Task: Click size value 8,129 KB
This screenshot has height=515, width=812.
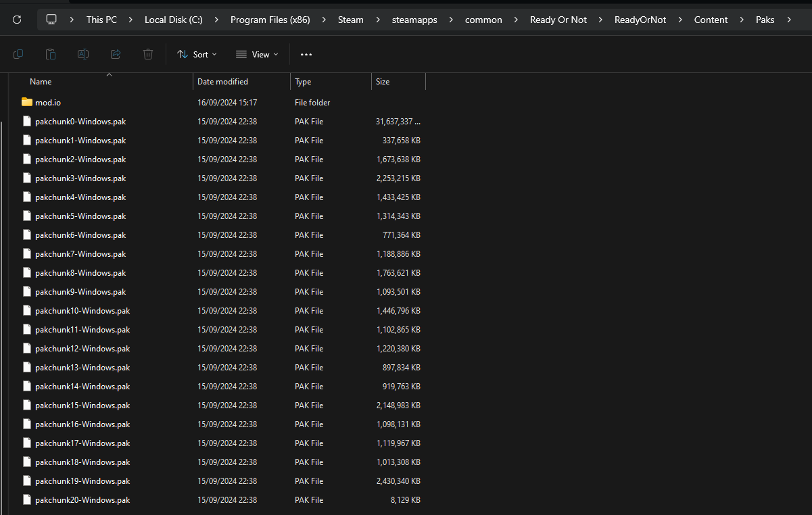Action: 406,499
